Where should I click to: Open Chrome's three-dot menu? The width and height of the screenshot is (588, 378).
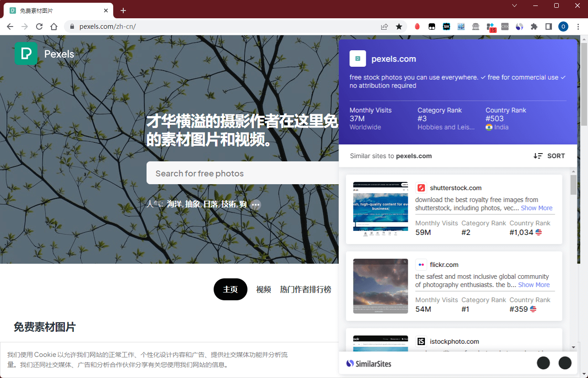(x=578, y=27)
